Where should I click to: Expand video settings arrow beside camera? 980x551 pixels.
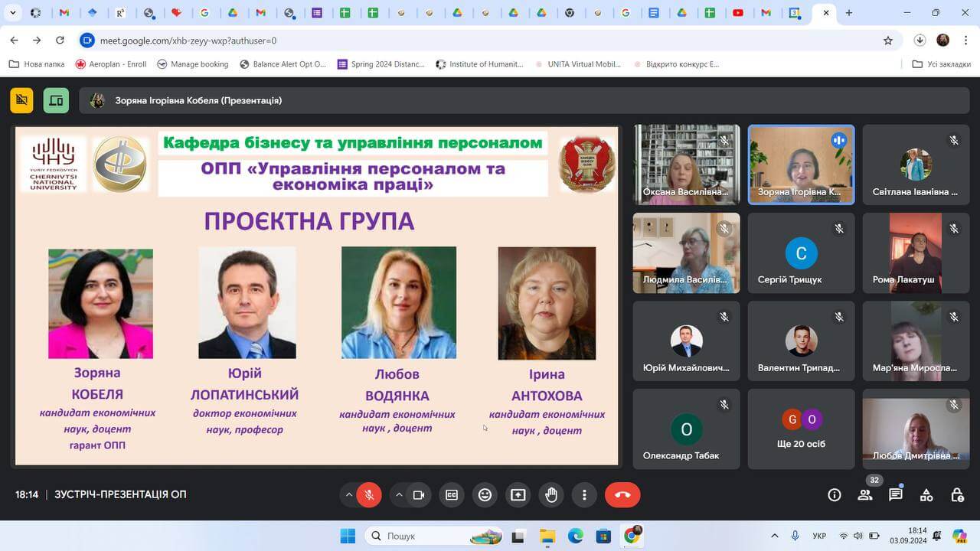coord(399,495)
